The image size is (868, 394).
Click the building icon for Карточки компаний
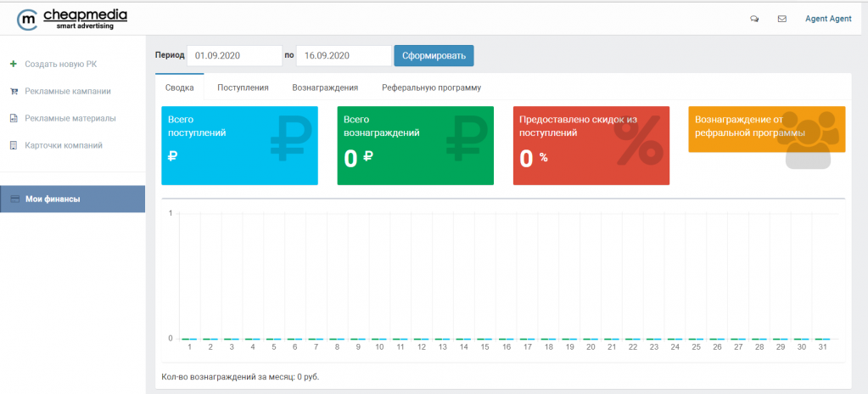pyautogui.click(x=14, y=145)
